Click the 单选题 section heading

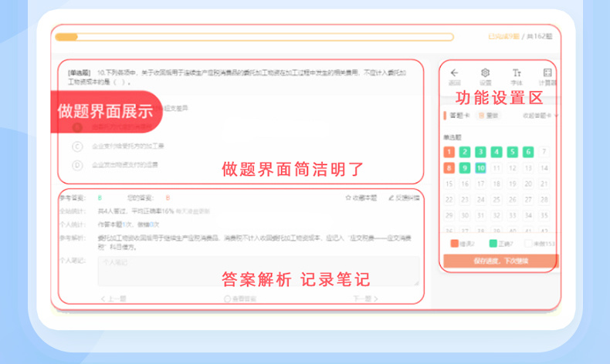tap(452, 137)
